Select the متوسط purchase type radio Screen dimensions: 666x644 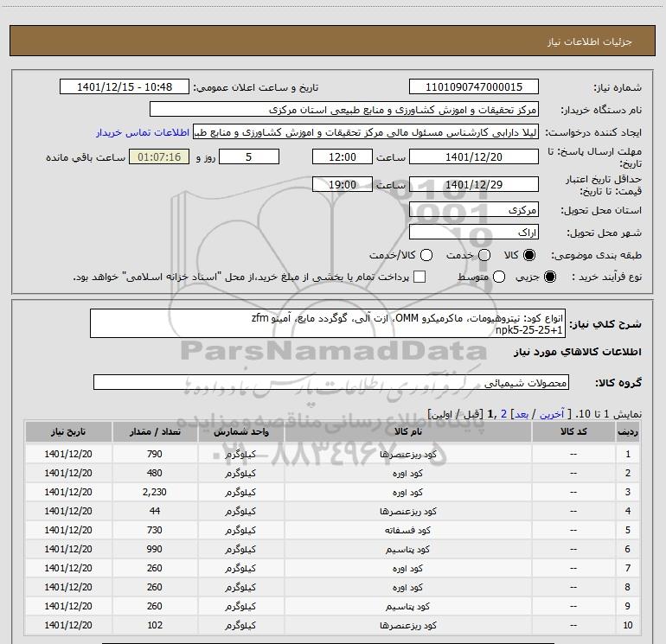[499, 277]
